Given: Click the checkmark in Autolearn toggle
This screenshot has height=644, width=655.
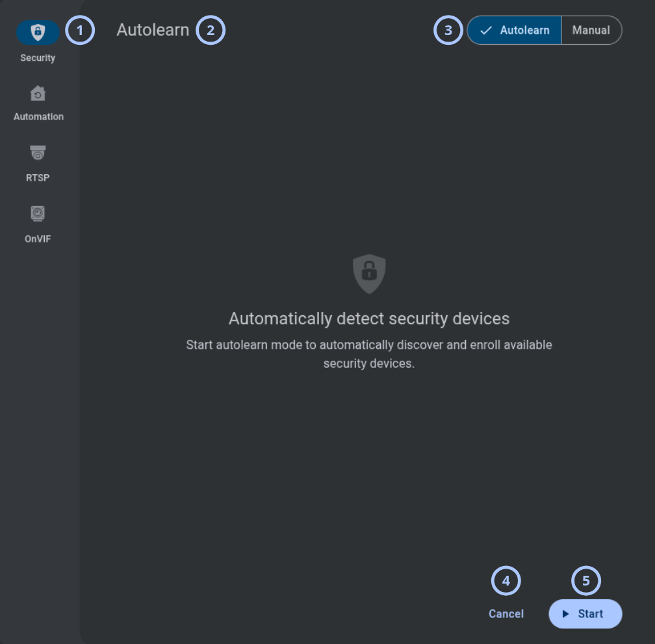Looking at the screenshot, I should [486, 31].
